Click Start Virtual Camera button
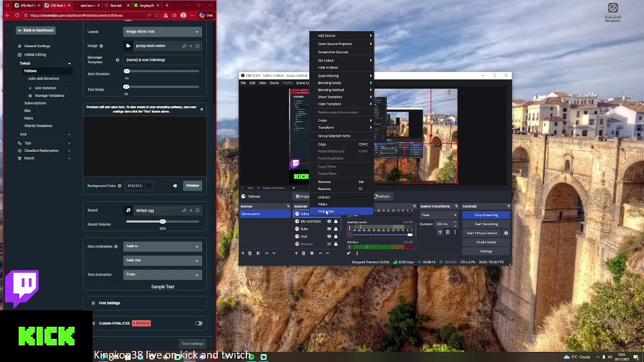Screen dimensions: 644x362 (481, 233)
